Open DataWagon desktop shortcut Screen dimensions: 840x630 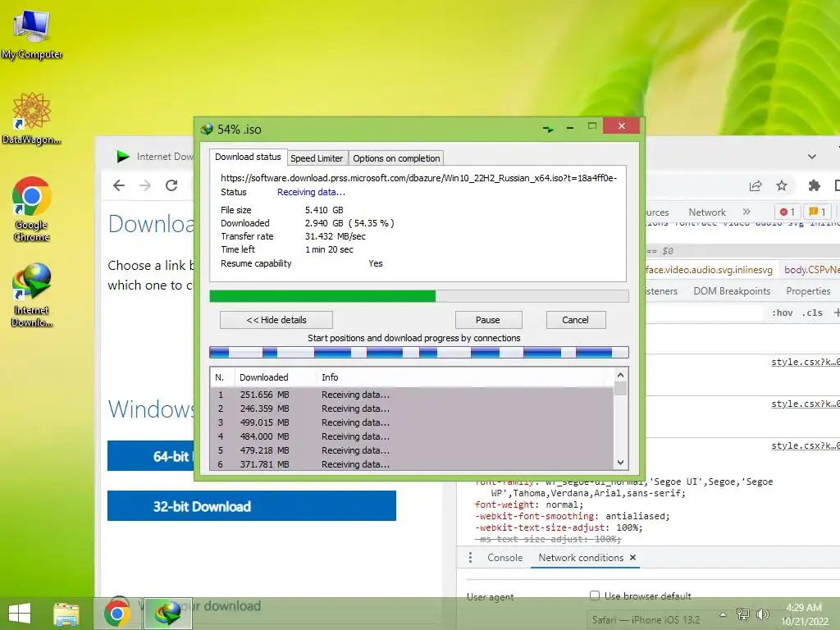[32, 119]
